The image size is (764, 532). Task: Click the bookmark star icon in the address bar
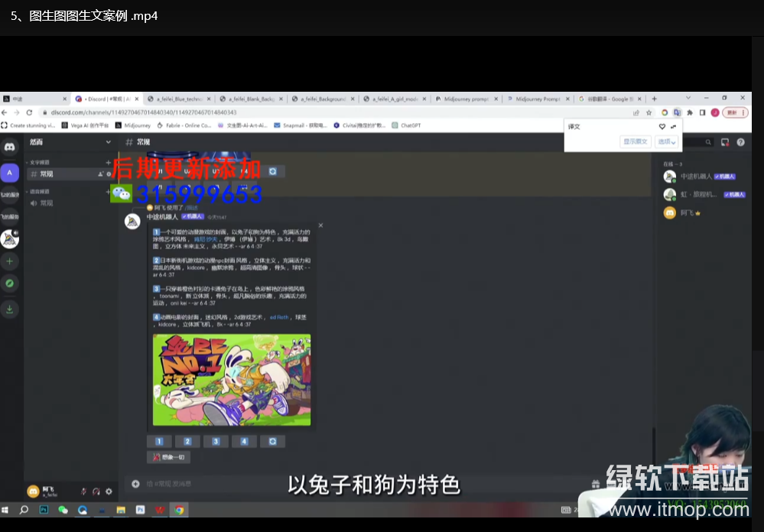coord(649,112)
